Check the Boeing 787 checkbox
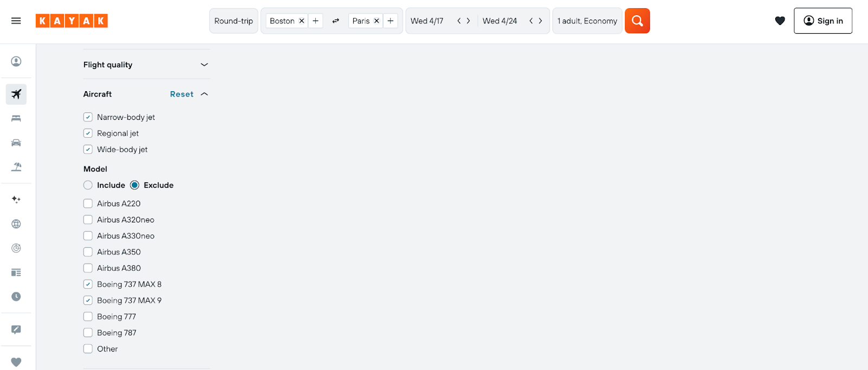This screenshot has height=370, width=868. 88,333
